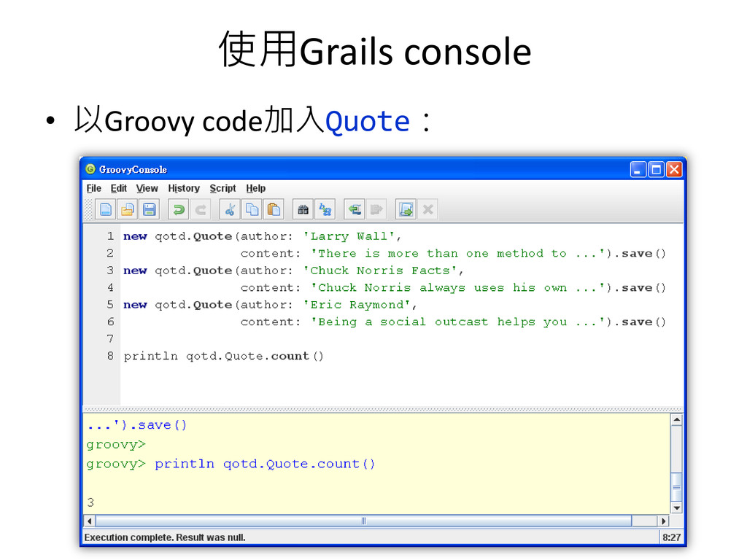
Task: Click the History next arrow icon
Action: (376, 209)
